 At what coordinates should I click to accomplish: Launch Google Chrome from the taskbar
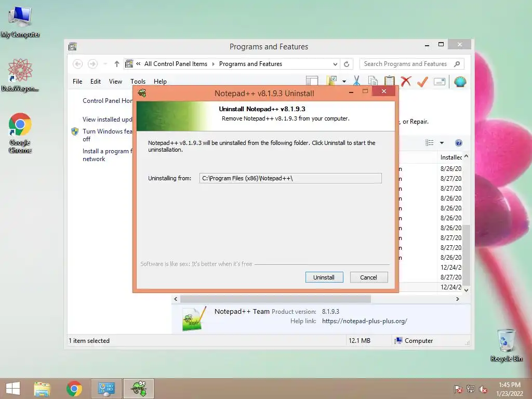point(74,389)
